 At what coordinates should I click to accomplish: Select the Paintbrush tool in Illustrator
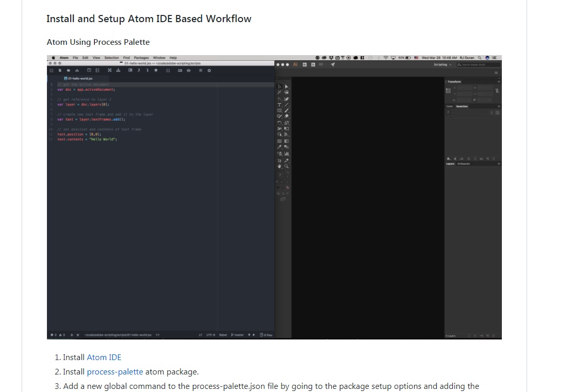click(287, 110)
